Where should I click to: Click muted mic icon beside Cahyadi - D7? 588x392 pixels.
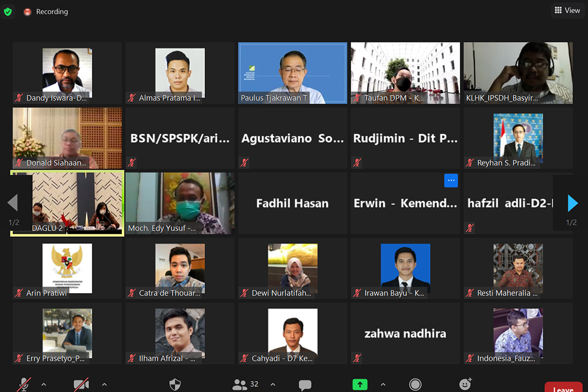(x=245, y=358)
